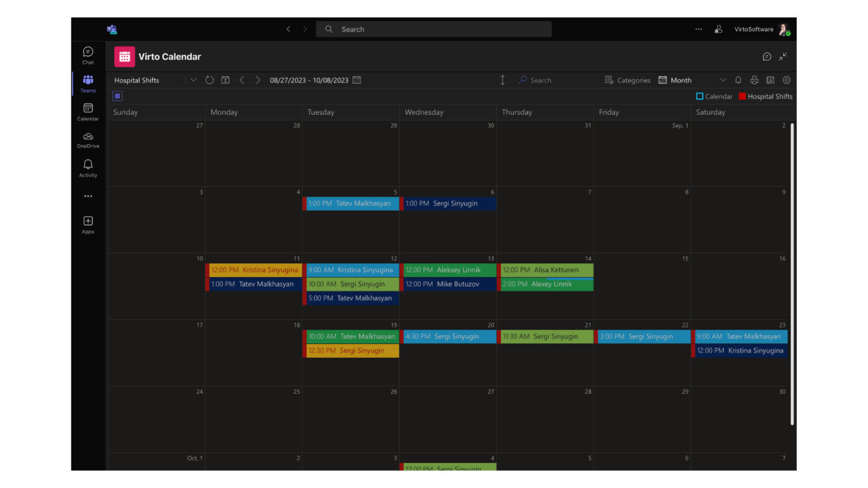Navigate to the next period with forward arrow
Screen dimensions: 868x488
click(x=258, y=80)
